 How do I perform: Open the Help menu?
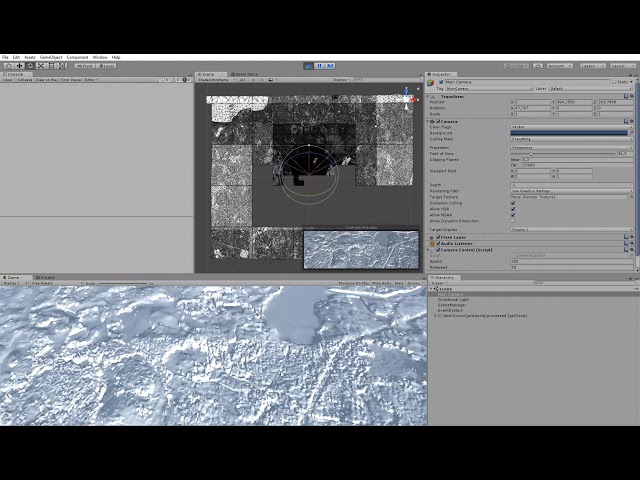point(116,58)
